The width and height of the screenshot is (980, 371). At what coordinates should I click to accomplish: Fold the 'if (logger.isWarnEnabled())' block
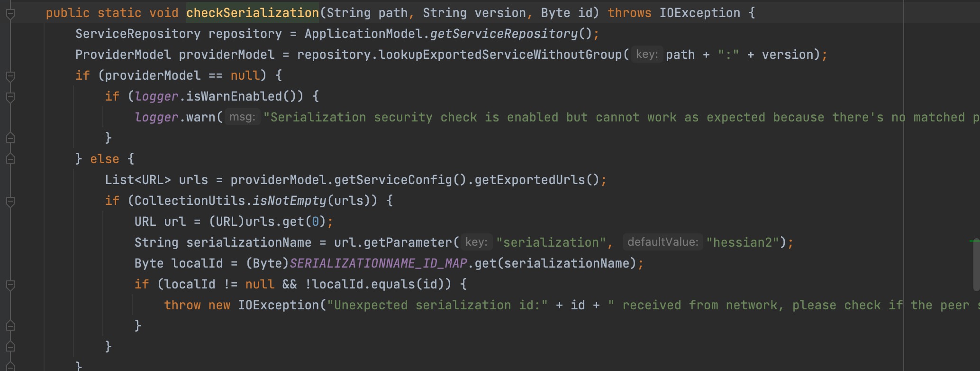10,97
